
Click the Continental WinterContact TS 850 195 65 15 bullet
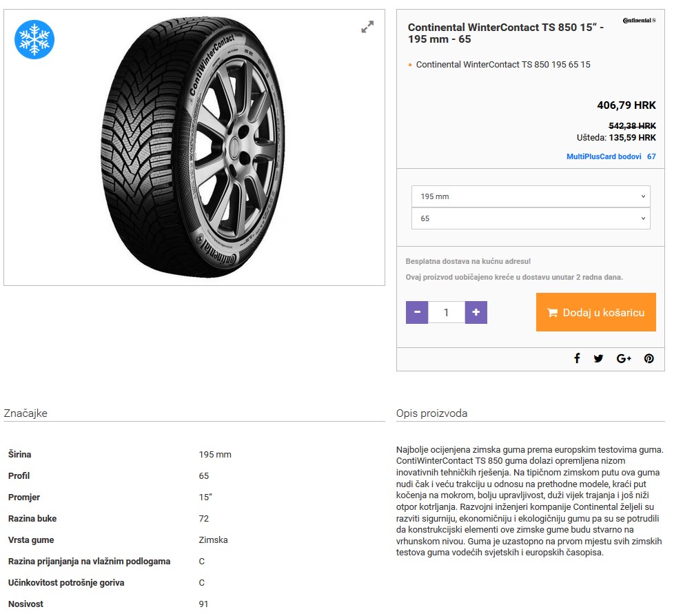(502, 65)
